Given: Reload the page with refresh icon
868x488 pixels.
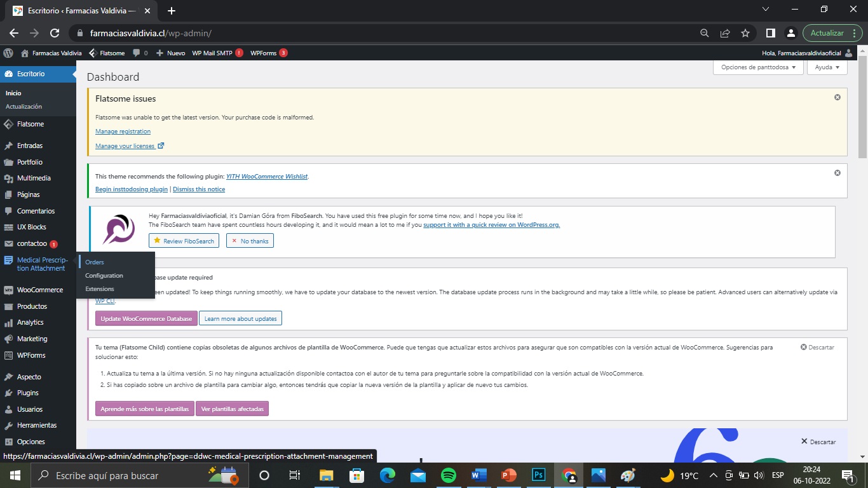Looking at the screenshot, I should [55, 33].
